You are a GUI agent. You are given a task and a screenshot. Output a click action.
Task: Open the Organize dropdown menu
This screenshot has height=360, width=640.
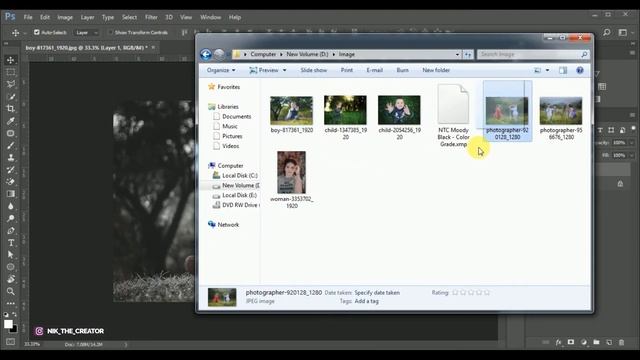(x=221, y=70)
